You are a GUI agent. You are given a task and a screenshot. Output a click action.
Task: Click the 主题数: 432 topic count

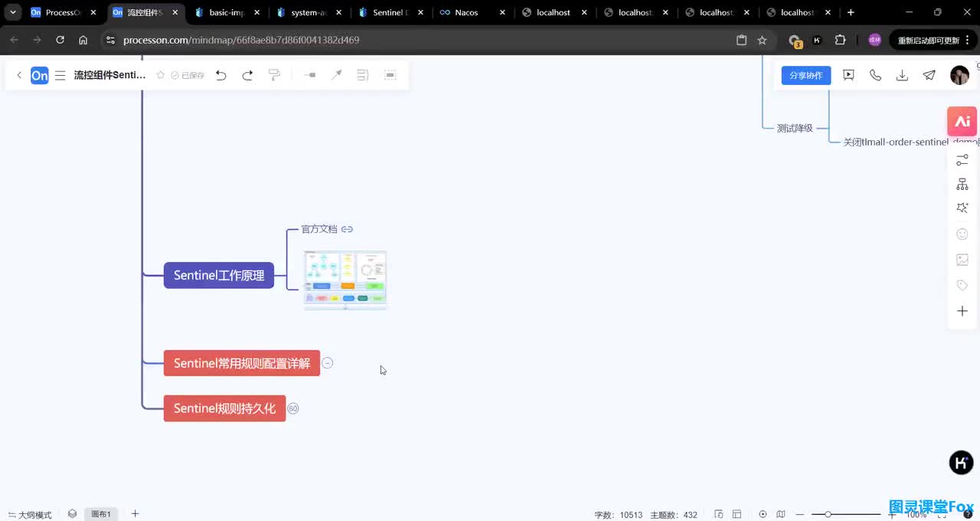pos(674,515)
